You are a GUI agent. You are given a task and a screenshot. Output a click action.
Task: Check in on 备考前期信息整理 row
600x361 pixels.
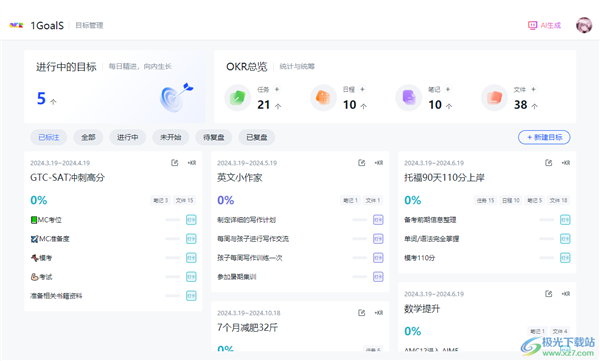click(x=565, y=220)
